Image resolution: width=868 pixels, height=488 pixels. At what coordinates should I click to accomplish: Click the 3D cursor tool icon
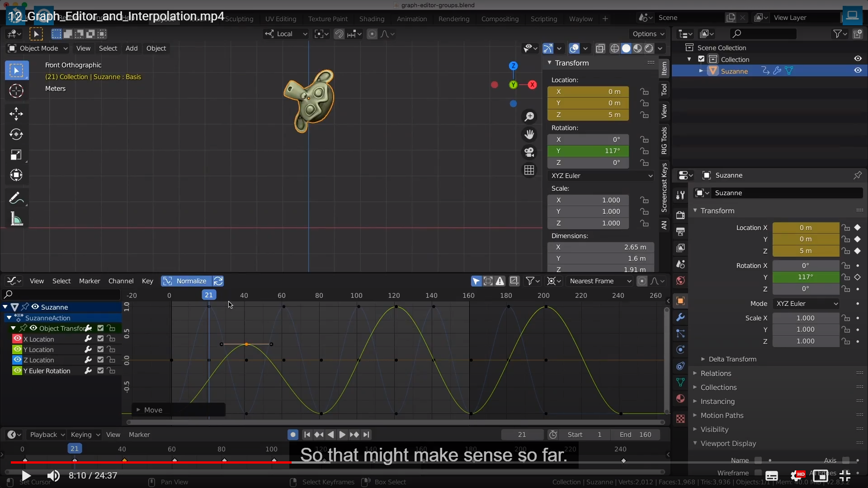[x=16, y=91]
